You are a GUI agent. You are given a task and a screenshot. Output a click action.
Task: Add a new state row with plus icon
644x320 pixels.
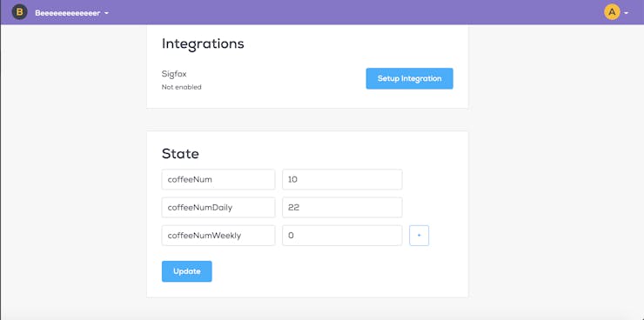click(x=419, y=236)
